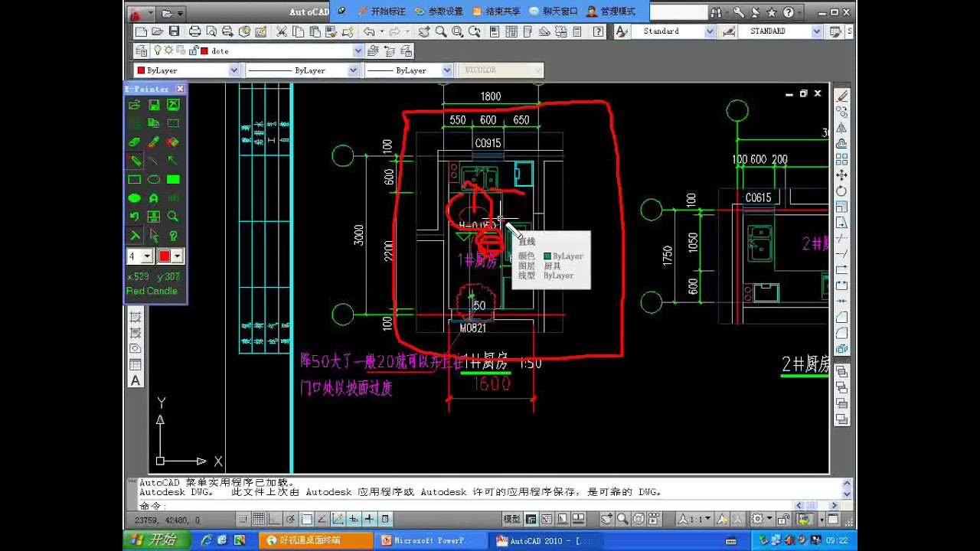Viewport: 980px width, 551px height.
Task: Click the Paste clipboard icon
Action: [x=315, y=31]
